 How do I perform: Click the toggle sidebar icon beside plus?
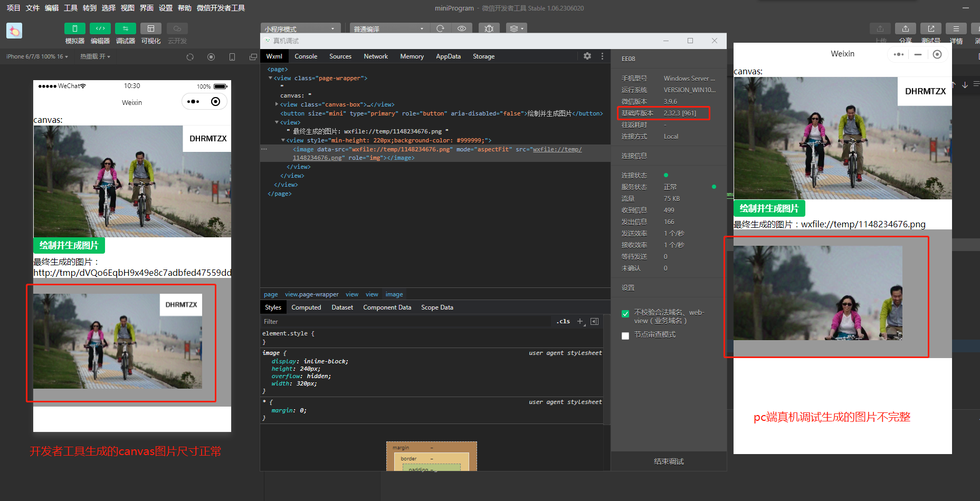tap(595, 321)
